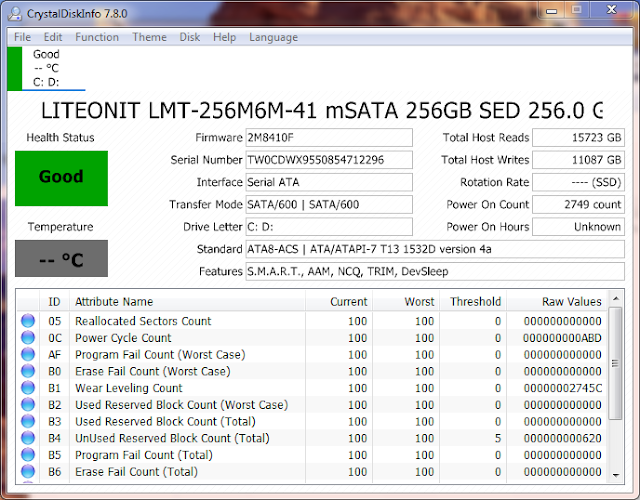Click the threshold value 5

(498, 438)
